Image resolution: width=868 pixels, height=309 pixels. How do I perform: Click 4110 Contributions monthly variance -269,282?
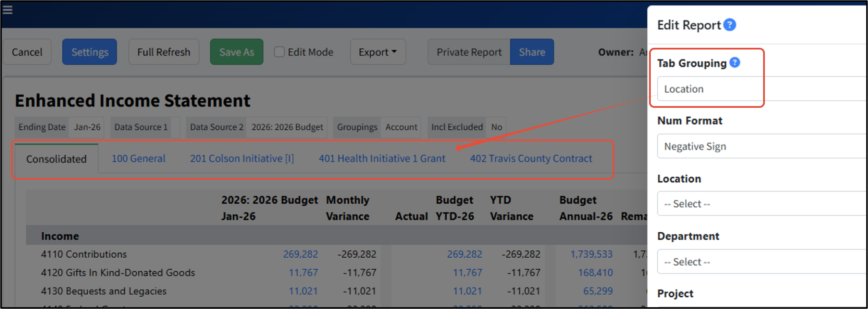[357, 254]
